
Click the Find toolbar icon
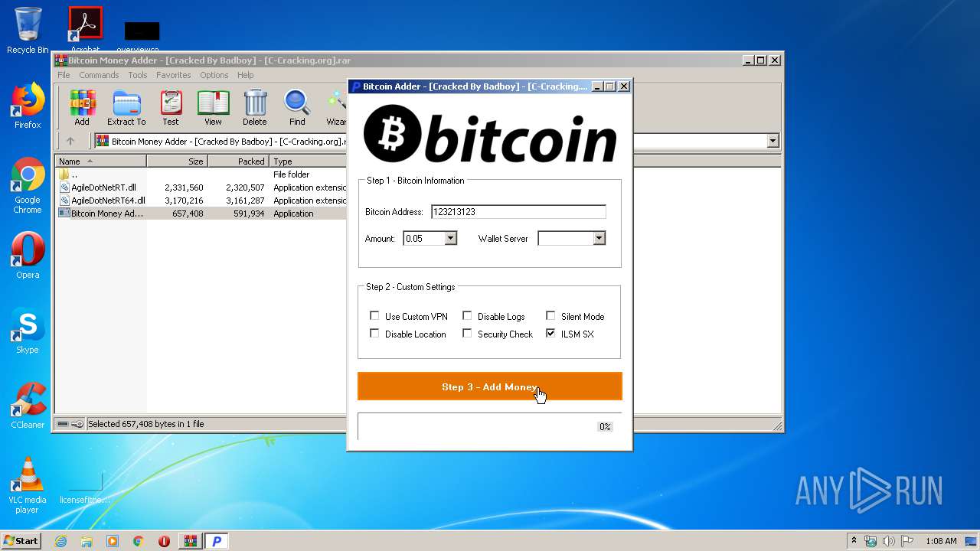point(297,108)
